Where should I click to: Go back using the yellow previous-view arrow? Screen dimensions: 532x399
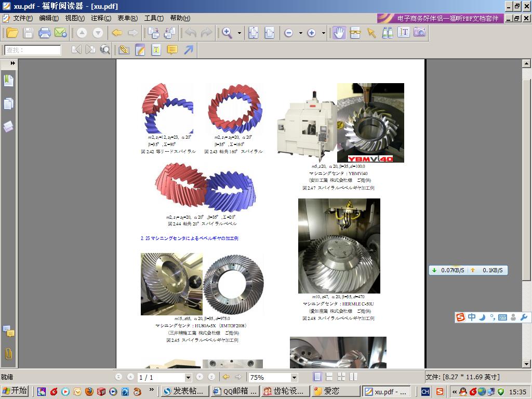[117, 33]
